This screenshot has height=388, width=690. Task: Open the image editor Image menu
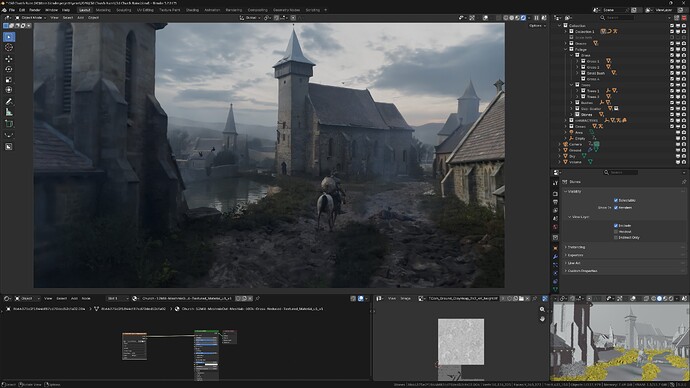coord(405,298)
